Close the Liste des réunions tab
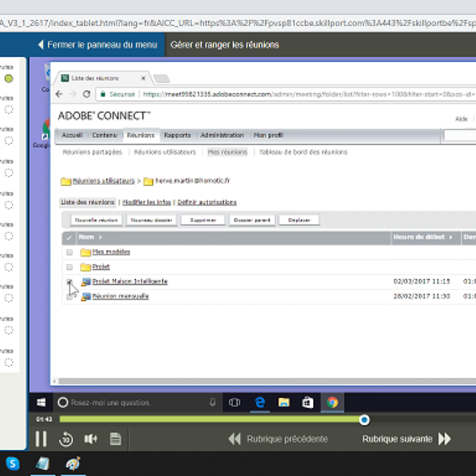 pyautogui.click(x=143, y=79)
